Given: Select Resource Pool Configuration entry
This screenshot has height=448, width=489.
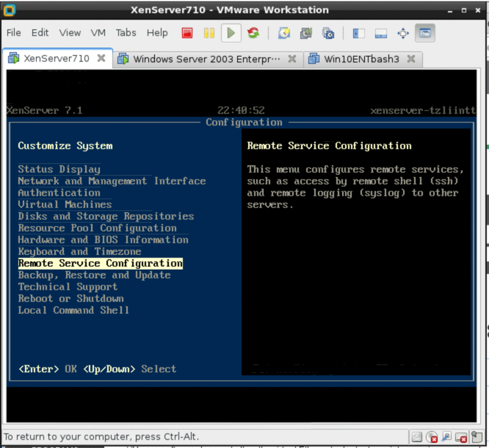Looking at the screenshot, I should 97,228.
